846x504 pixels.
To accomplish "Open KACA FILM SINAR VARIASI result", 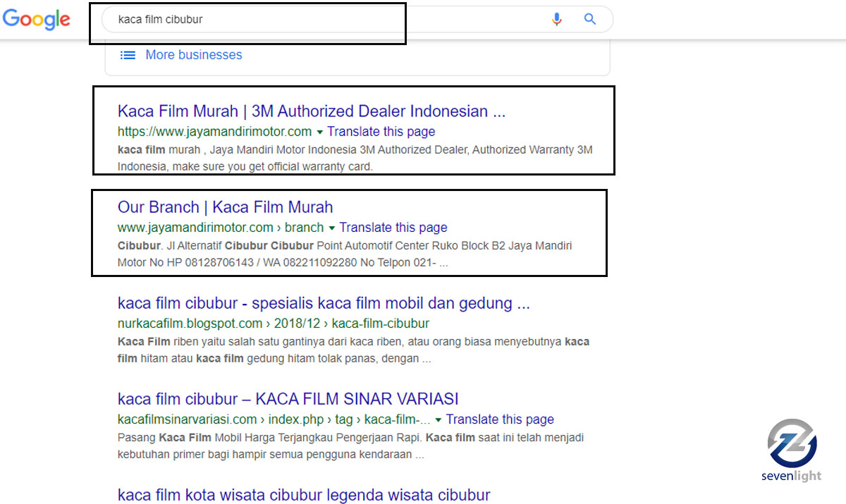I will pos(288,399).
